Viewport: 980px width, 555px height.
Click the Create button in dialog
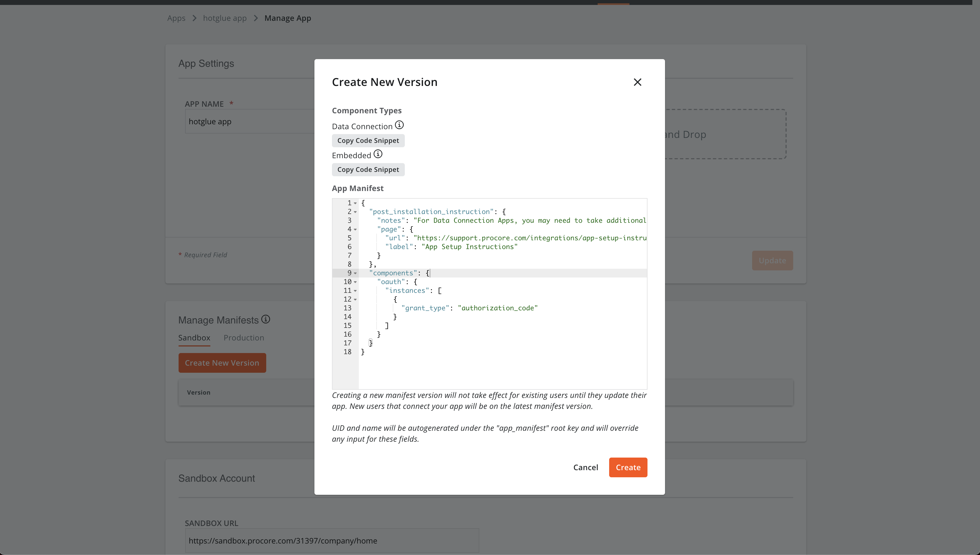point(628,467)
